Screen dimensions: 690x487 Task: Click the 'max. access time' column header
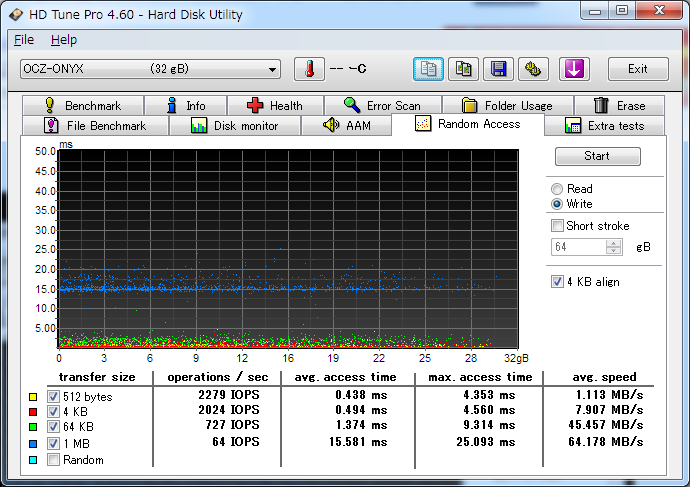point(480,377)
